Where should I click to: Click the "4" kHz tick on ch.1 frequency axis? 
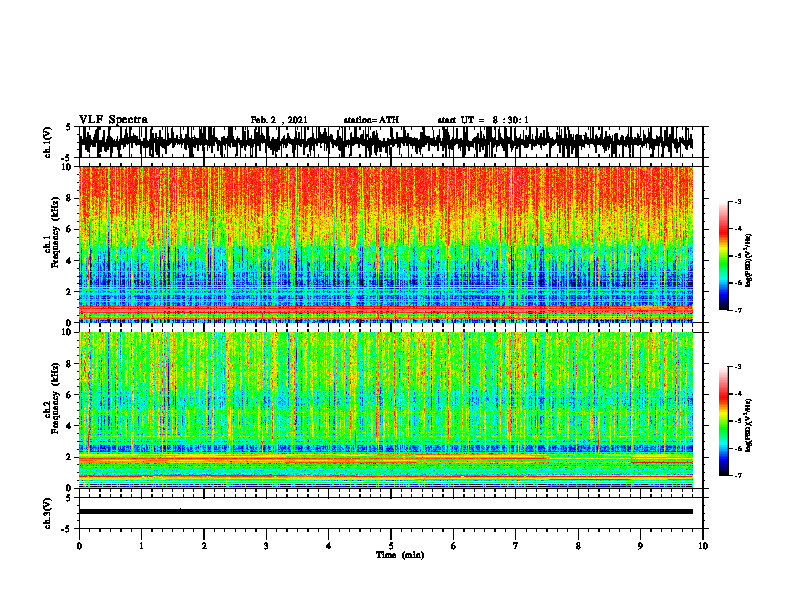pyautogui.click(x=69, y=261)
